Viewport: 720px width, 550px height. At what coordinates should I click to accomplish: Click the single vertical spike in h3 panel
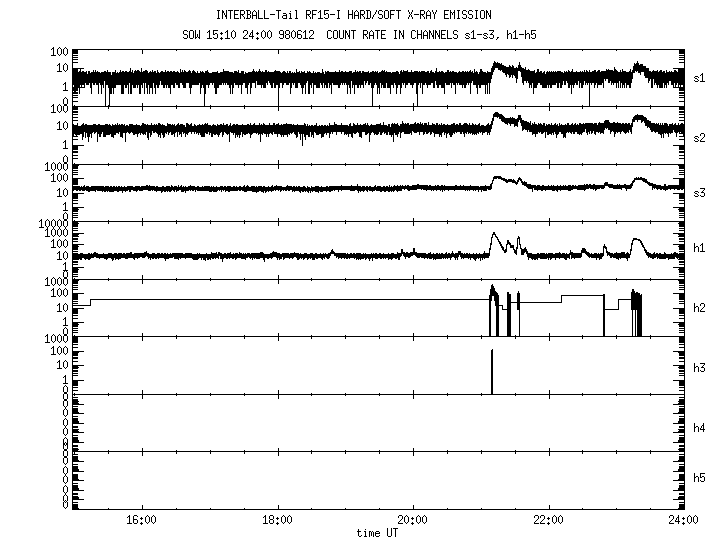pos(492,372)
